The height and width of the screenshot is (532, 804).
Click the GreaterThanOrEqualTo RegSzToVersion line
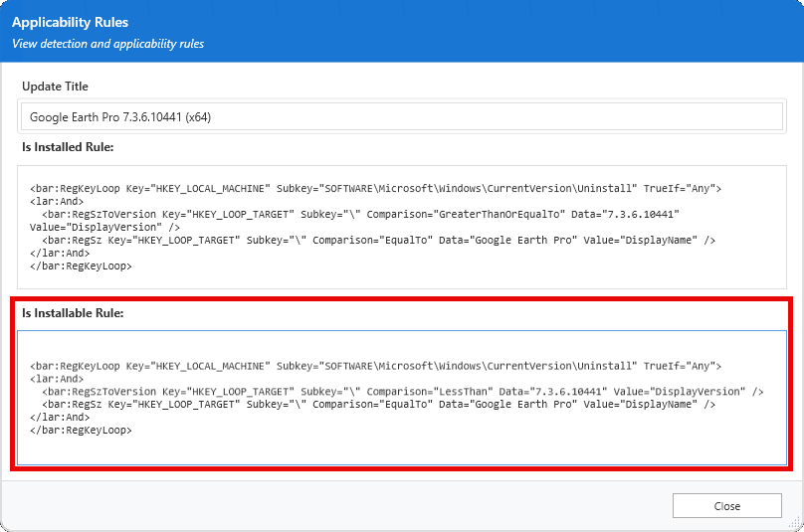coord(359,214)
